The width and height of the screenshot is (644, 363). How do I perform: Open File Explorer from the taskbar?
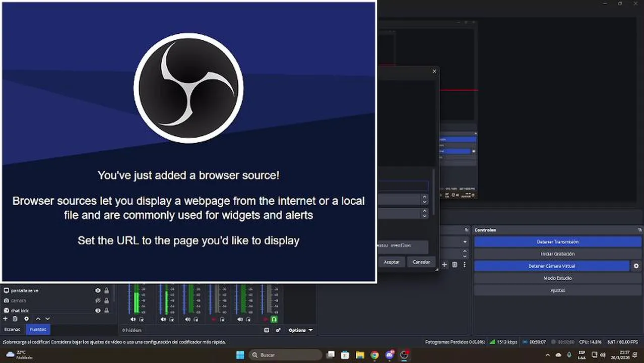(x=360, y=355)
